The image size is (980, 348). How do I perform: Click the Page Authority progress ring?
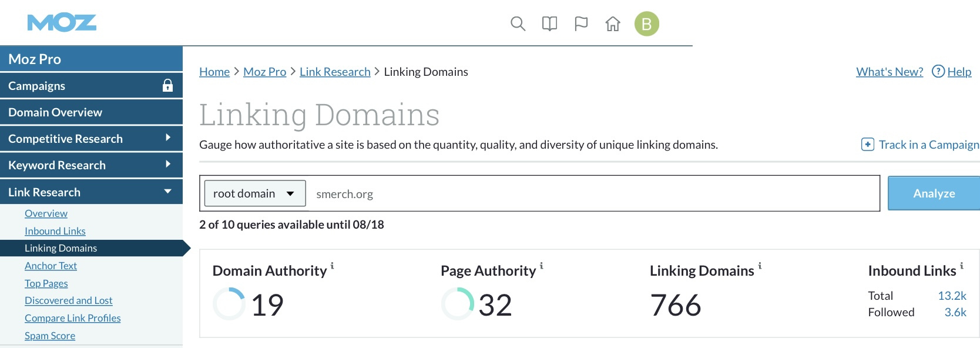coord(457,304)
